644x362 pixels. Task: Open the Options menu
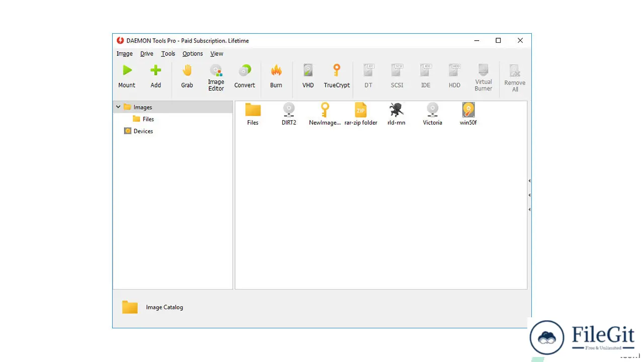point(193,54)
